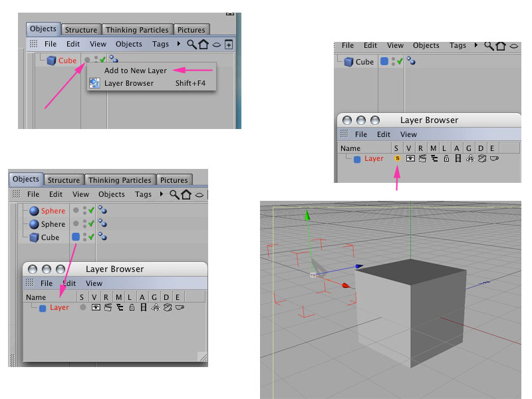Toggle green checkmark on black Sphere row
The height and width of the screenshot is (399, 532).
91,223
